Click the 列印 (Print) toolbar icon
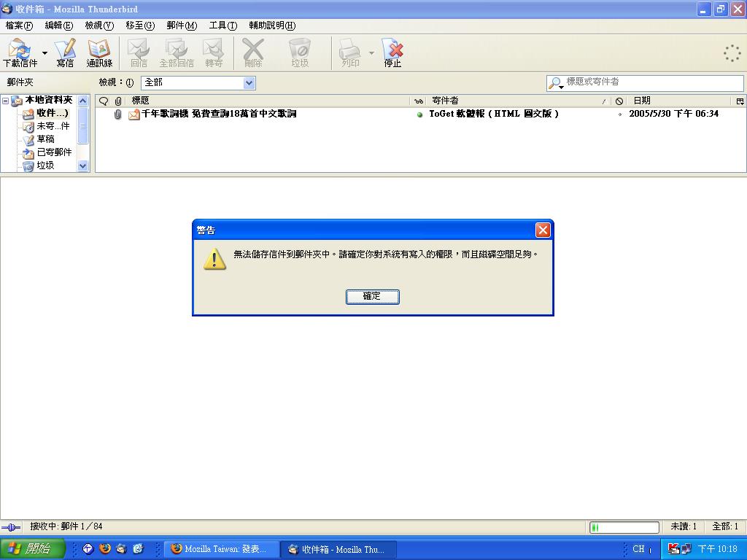Screen dimensions: 747x560 (x=350, y=52)
